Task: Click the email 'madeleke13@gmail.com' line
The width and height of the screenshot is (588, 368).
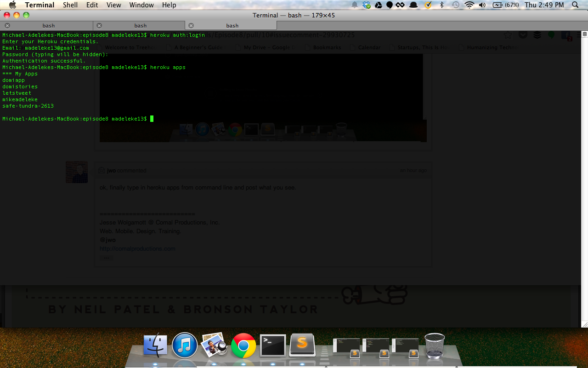Action: click(x=45, y=48)
